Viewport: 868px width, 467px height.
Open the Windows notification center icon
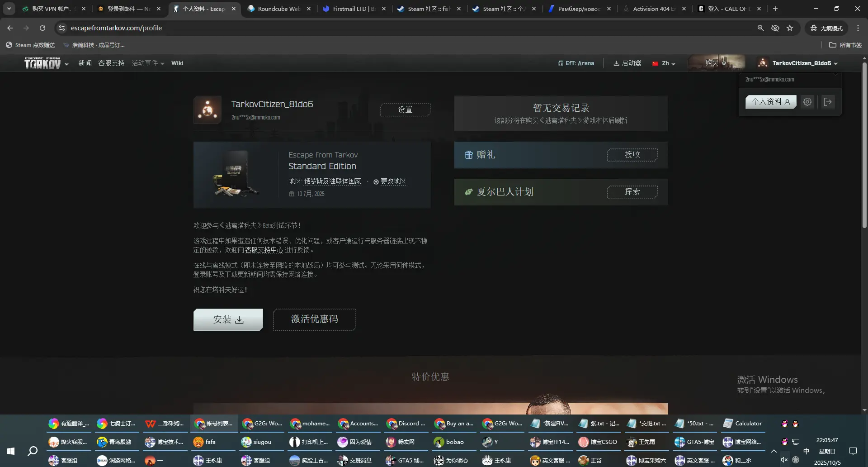(853, 451)
